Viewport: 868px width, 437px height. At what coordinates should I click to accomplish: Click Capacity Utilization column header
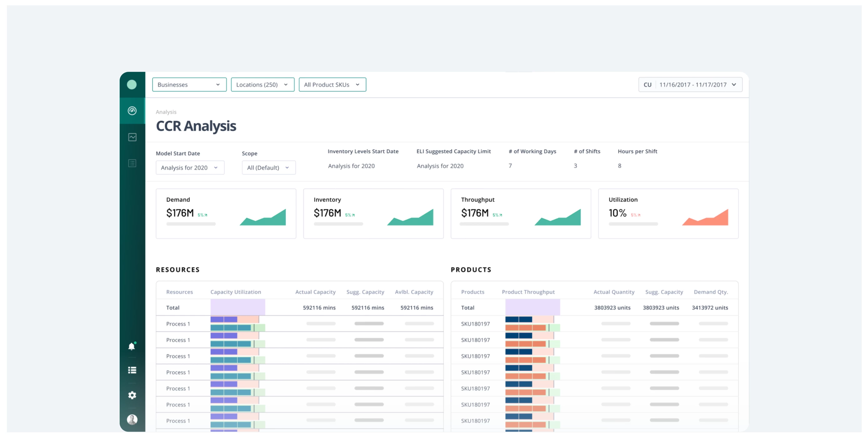[236, 292]
